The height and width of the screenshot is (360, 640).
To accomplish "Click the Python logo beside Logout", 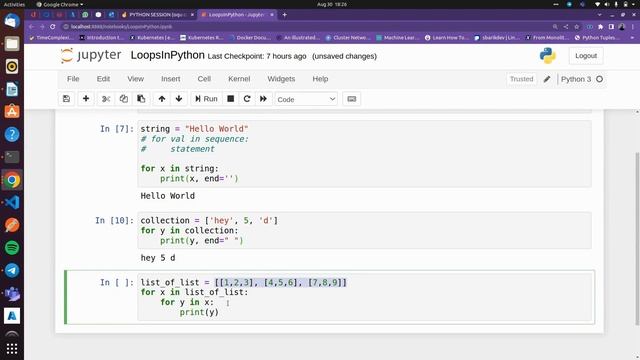I will pos(547,56).
